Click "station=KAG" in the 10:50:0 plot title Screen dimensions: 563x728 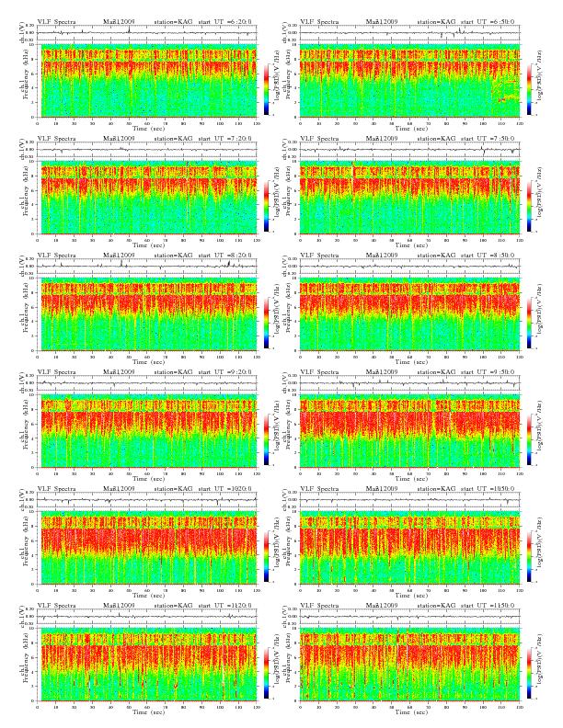tap(436, 489)
